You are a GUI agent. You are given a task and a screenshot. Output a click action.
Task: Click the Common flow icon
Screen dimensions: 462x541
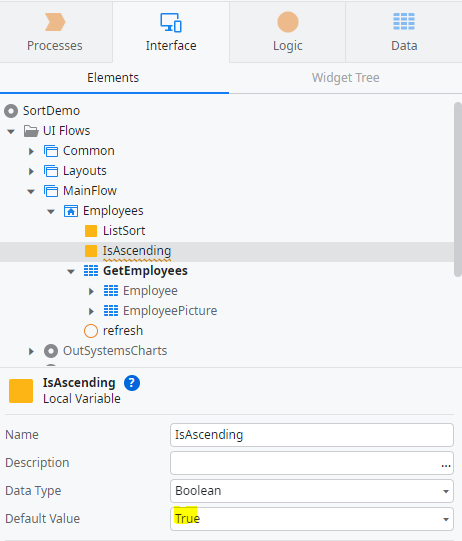pos(51,151)
